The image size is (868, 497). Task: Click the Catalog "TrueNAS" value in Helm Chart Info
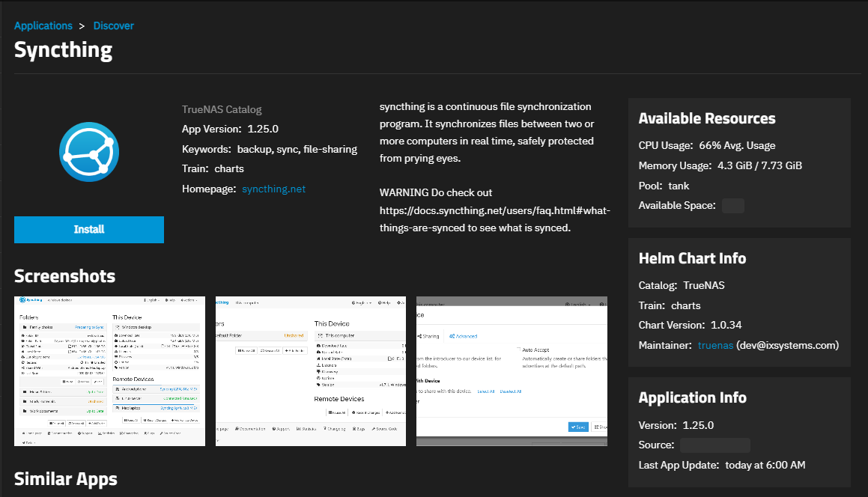point(703,286)
